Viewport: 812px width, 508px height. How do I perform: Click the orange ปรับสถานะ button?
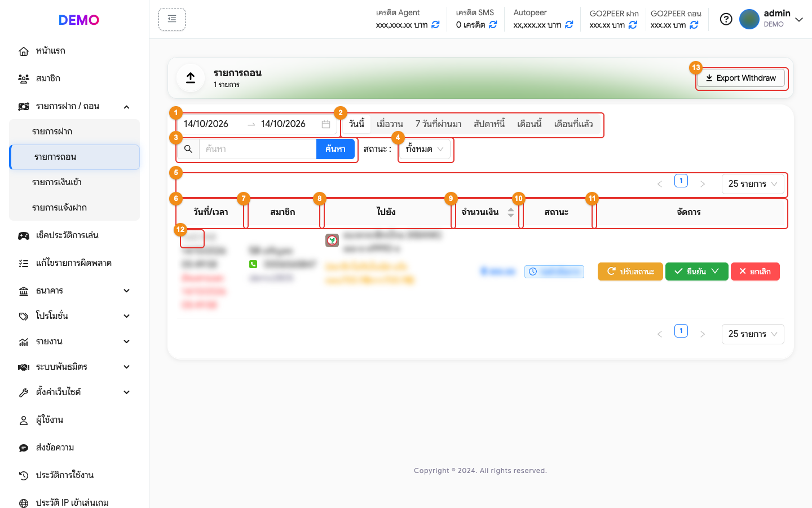[630, 271]
